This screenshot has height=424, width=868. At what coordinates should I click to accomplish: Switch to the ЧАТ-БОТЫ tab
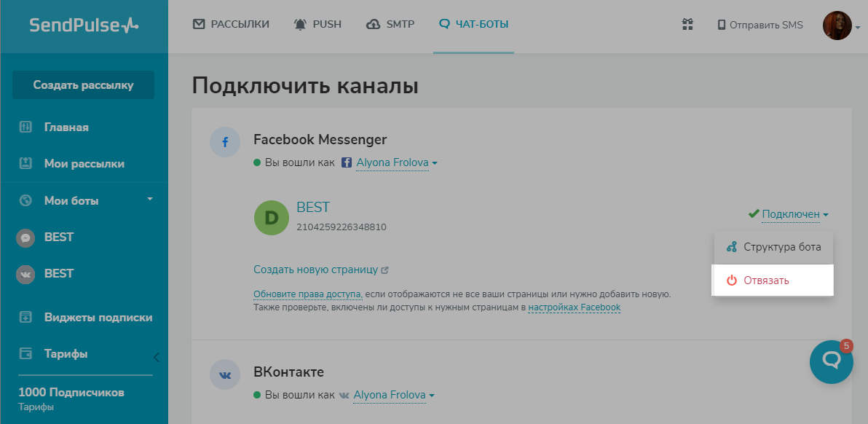pos(473,24)
